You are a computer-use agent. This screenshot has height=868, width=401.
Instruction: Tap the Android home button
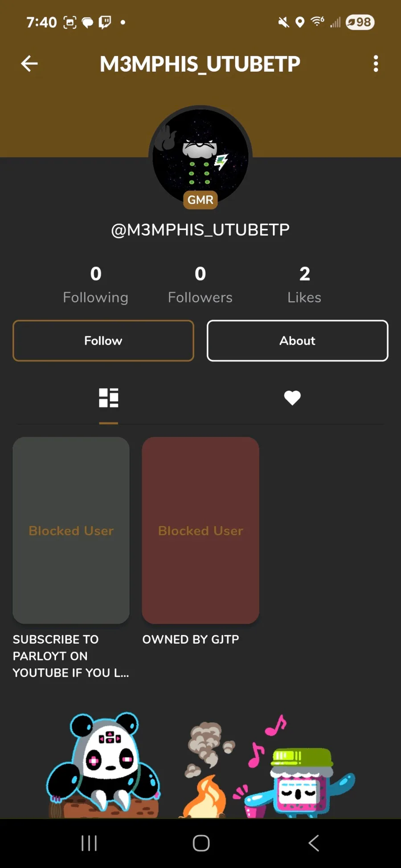201,843
